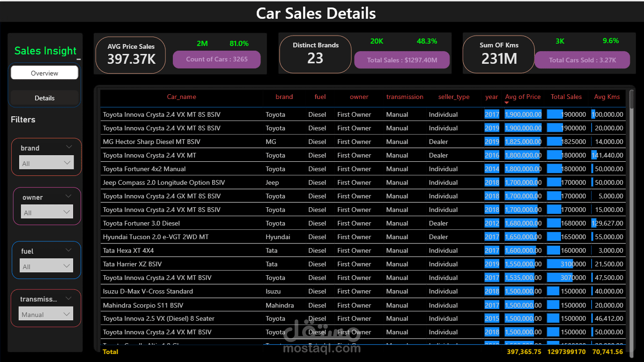Click the table vertical scrollbar thumb
Image resolution: width=644 pixels, height=362 pixels.
pyautogui.click(x=631, y=99)
